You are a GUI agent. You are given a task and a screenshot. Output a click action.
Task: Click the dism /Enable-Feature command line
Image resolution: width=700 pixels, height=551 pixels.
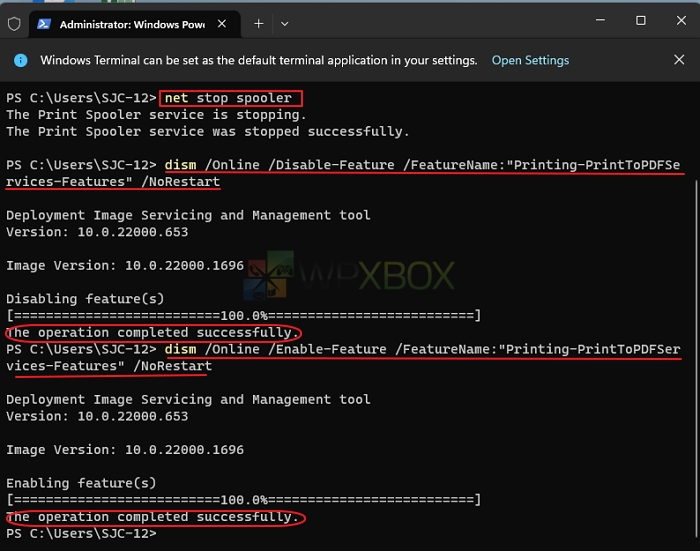coord(343,357)
